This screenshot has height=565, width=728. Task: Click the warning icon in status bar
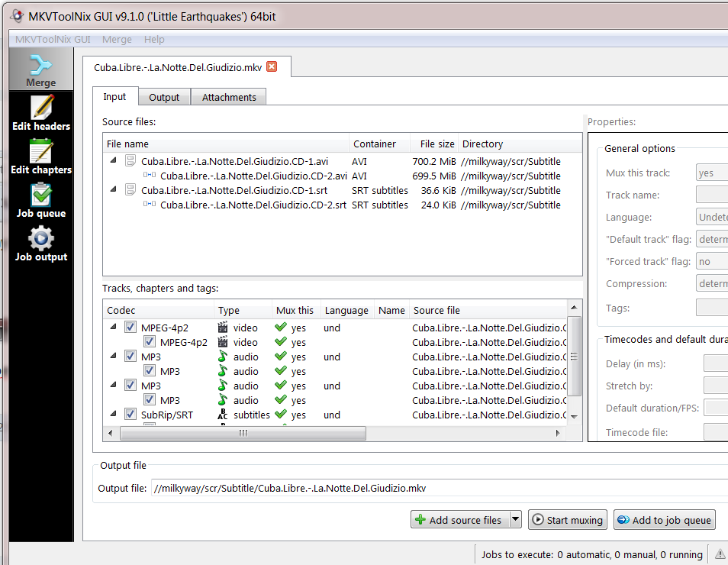tap(720, 554)
